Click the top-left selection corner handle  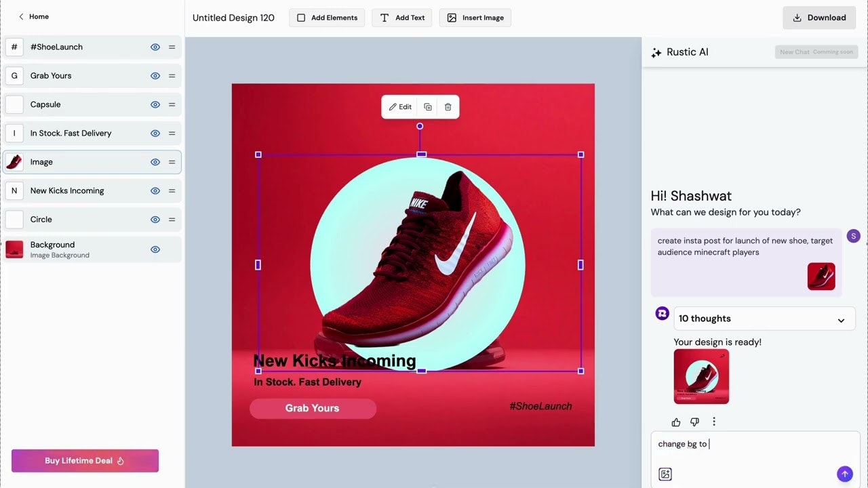[x=258, y=155]
